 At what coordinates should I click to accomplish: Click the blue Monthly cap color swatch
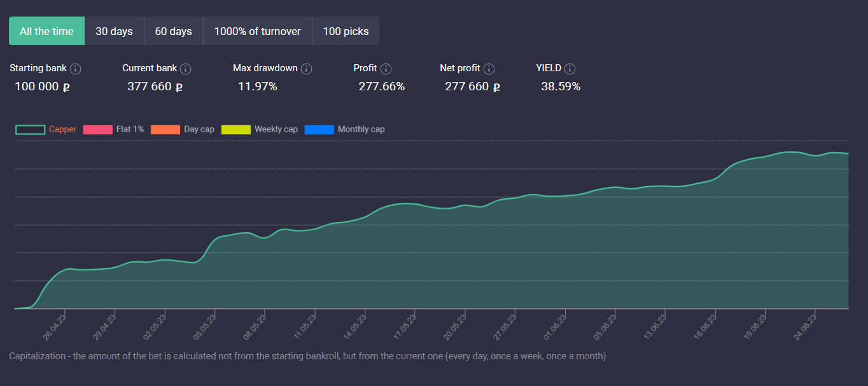(x=319, y=130)
